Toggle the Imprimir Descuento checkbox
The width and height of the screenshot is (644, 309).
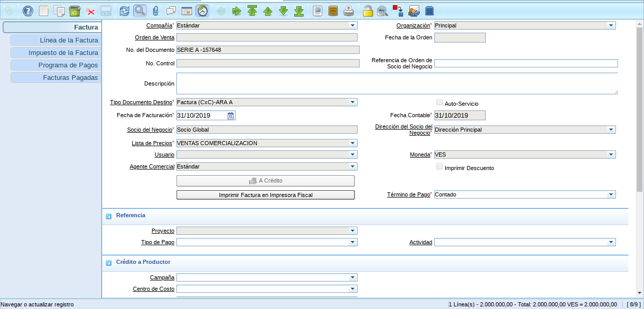(x=440, y=167)
